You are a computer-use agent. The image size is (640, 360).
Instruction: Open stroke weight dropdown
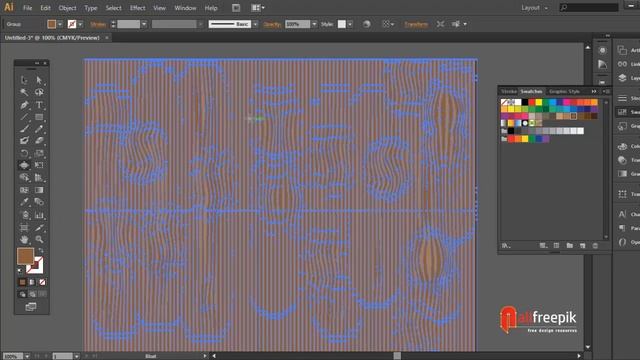pyautogui.click(x=144, y=24)
